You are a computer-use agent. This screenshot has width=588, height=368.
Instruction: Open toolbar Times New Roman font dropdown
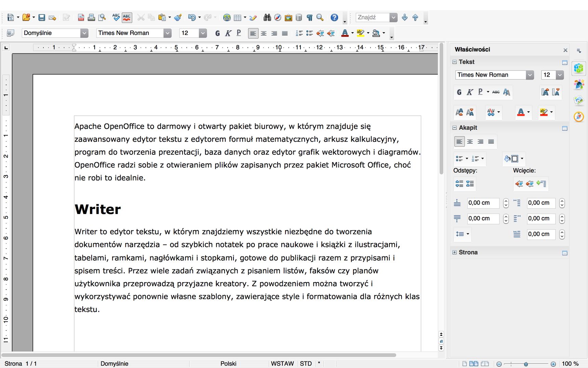click(167, 33)
